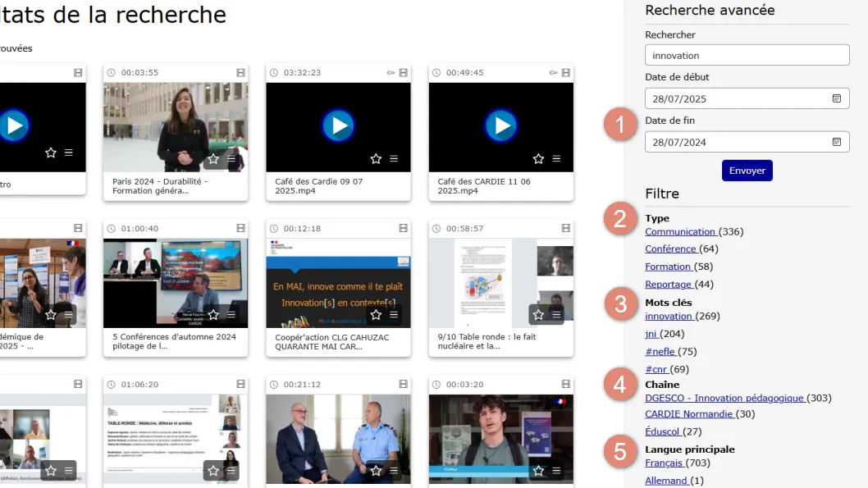Open the list menu on Paris 2024 Durabilité video
The width and height of the screenshot is (868, 488).
tap(231, 159)
